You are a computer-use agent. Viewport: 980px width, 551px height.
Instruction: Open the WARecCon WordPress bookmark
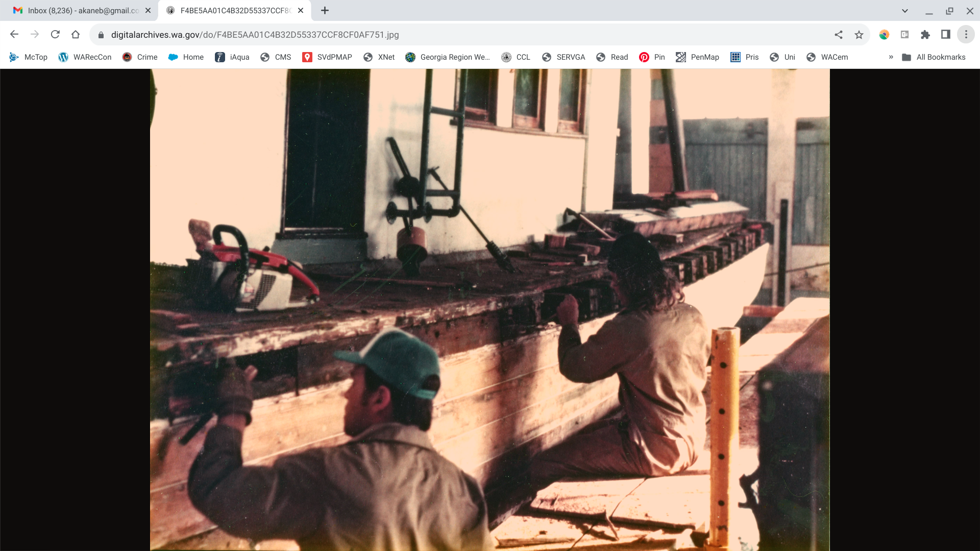click(85, 57)
